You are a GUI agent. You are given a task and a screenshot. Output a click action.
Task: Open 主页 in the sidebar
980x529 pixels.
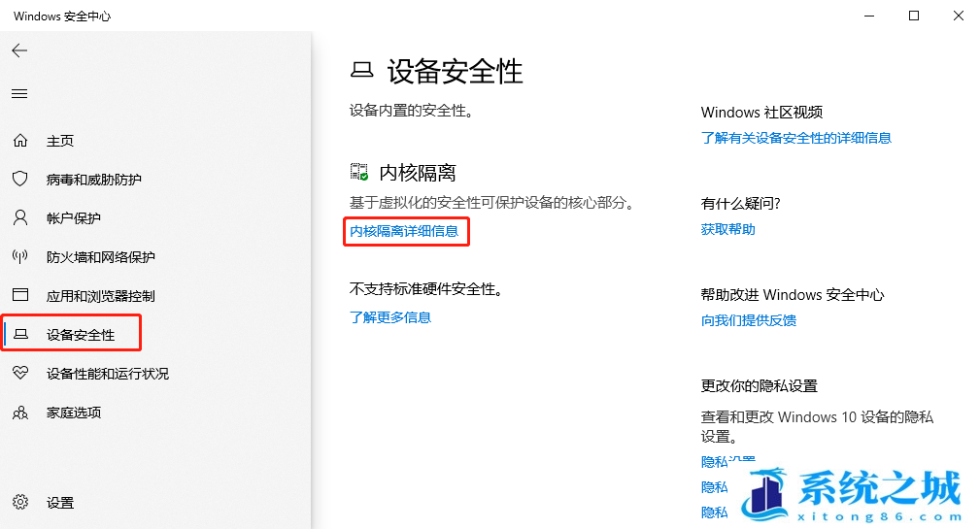tap(60, 141)
